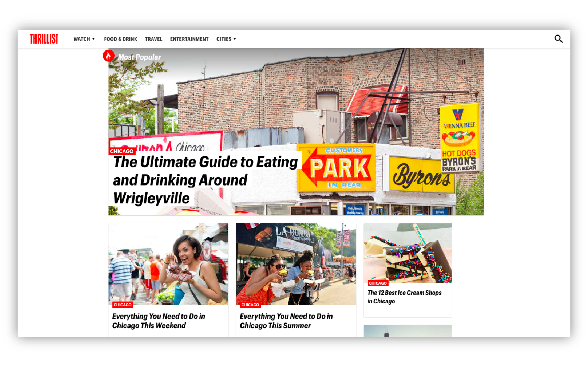Click the Thrillist logo

tap(44, 39)
